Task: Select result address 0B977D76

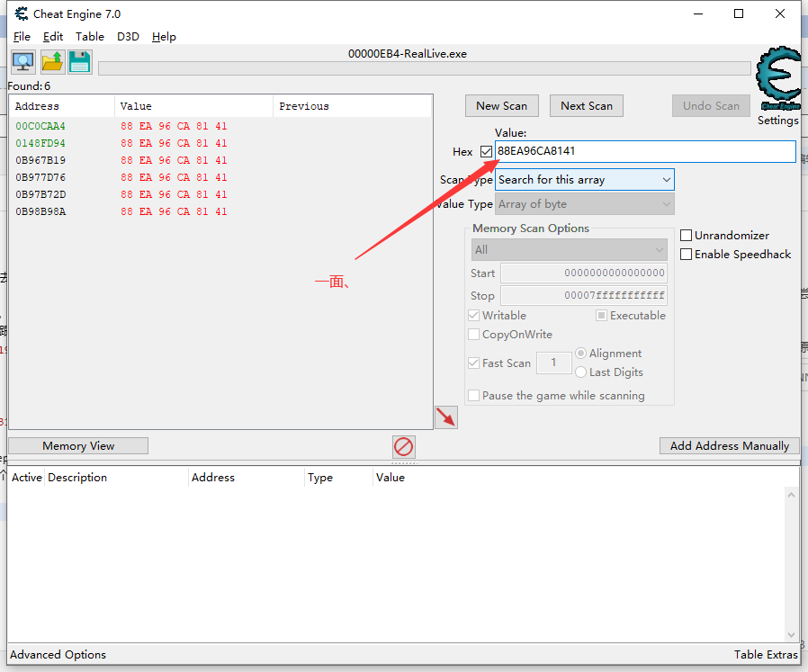Action: point(40,177)
